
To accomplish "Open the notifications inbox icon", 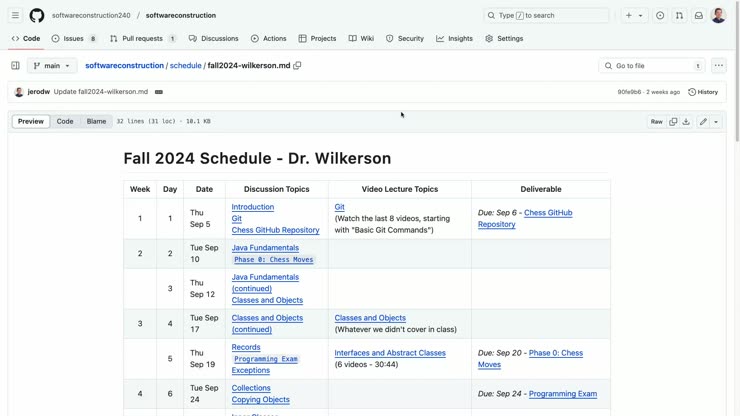I will tap(698, 16).
